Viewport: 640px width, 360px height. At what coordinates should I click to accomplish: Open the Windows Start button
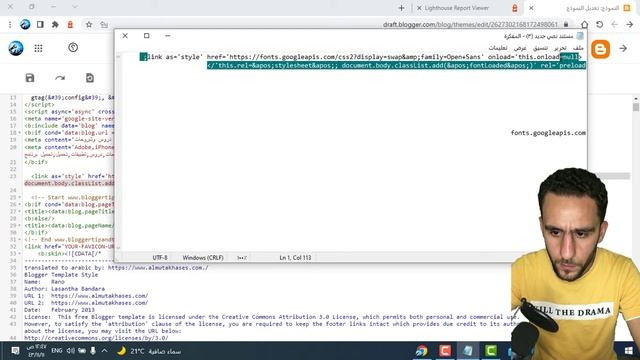(x=629, y=351)
